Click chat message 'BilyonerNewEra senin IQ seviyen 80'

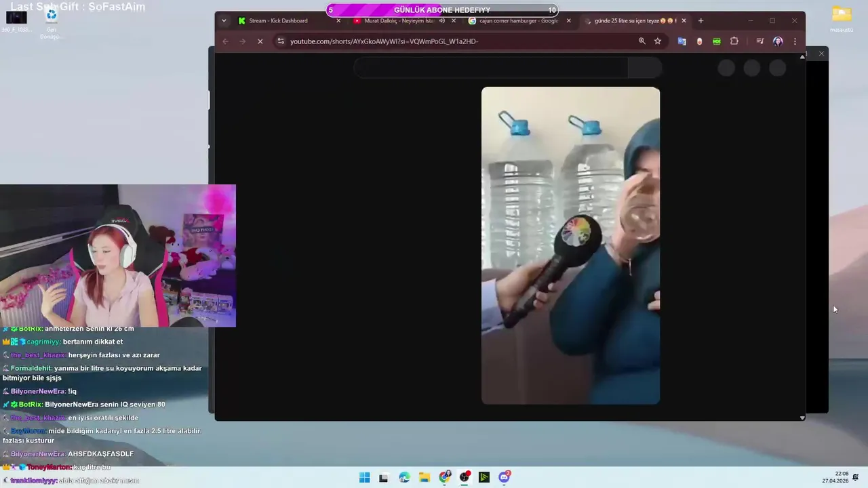tap(105, 405)
